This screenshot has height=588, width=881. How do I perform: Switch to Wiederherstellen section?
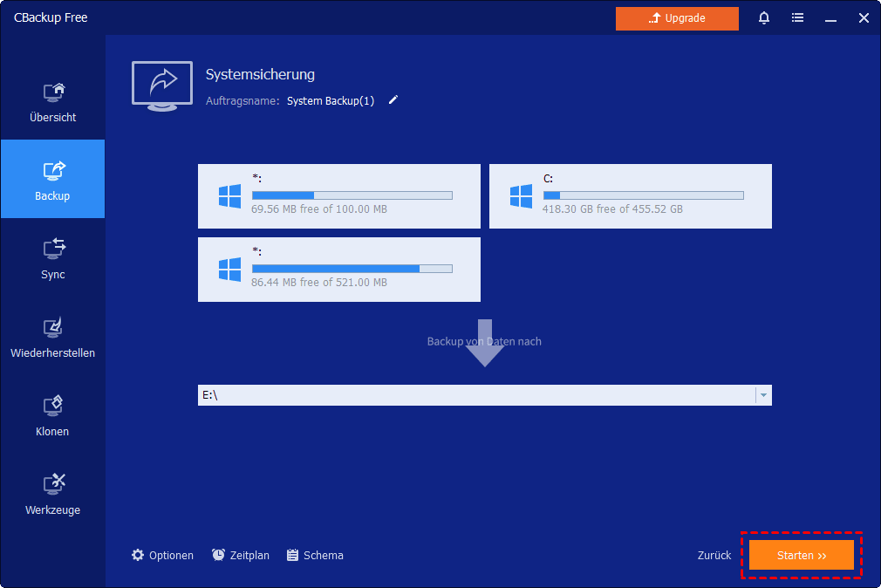[x=52, y=338]
